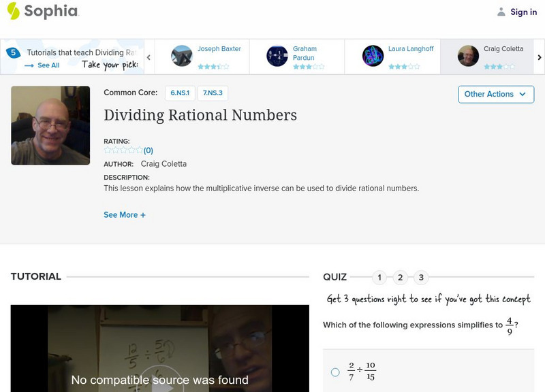This screenshot has width=545, height=392.
Task: Expand description with See More +
Action: tap(125, 215)
